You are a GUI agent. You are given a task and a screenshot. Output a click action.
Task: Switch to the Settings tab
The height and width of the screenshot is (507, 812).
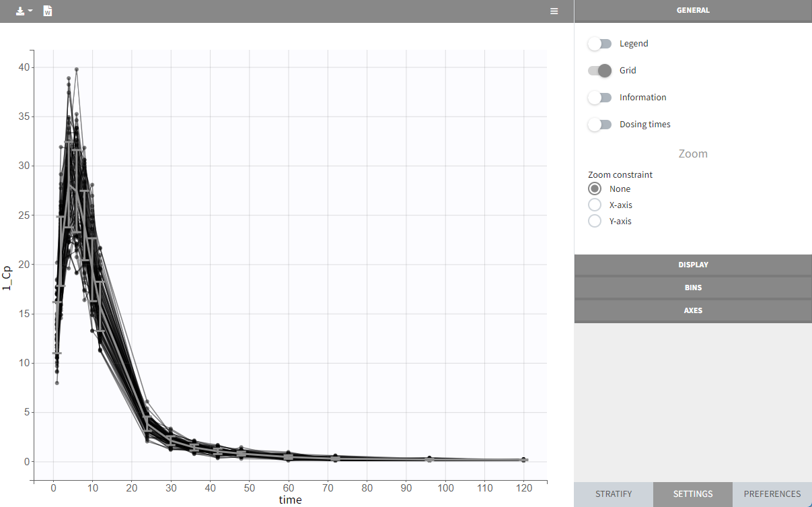pos(692,494)
